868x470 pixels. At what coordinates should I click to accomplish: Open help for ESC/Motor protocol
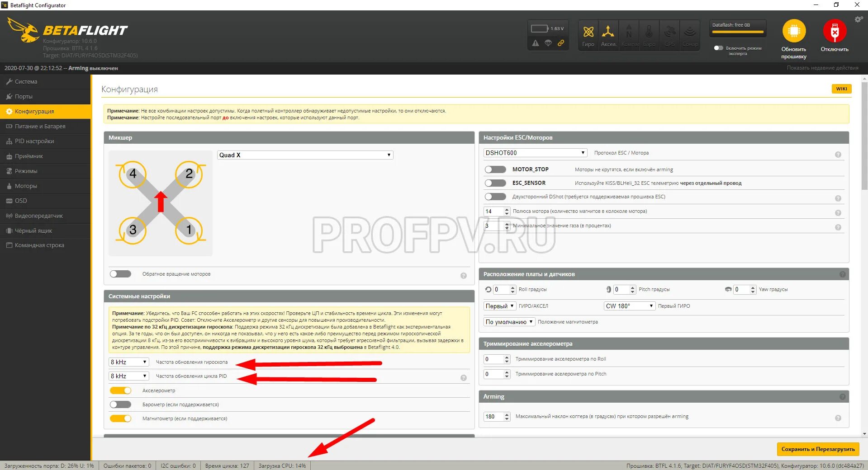point(838,155)
